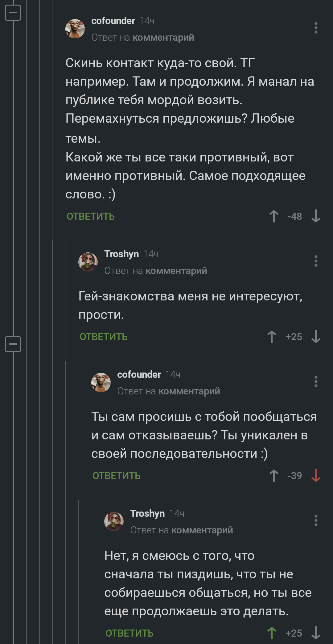Image resolution: width=333 pixels, height=644 pixels.
Task: Upvote Troshyn's gay-dating reply comment
Action: 272,336
